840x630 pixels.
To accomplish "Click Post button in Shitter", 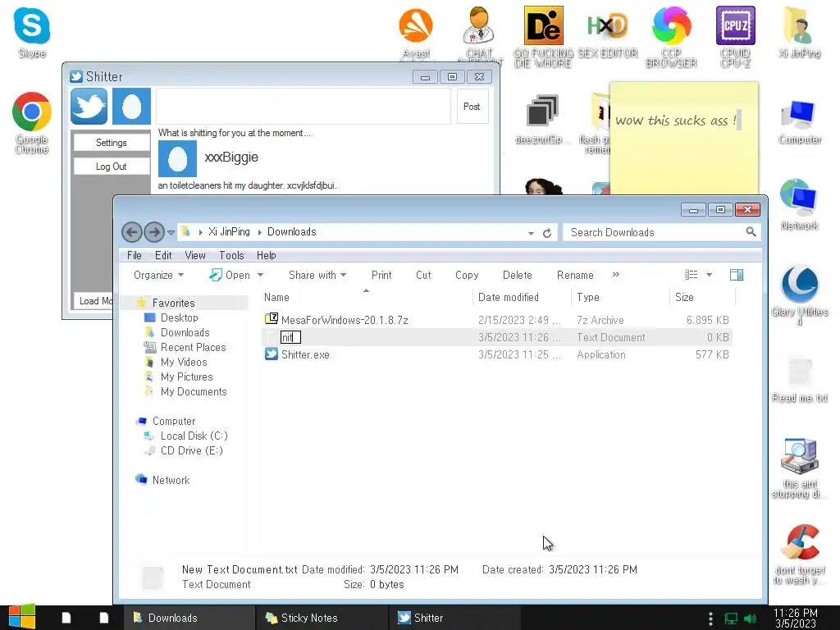I will (472, 106).
